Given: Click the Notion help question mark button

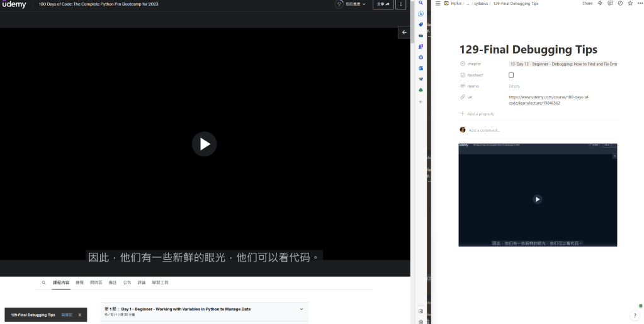Looking at the screenshot, I should [635, 315].
